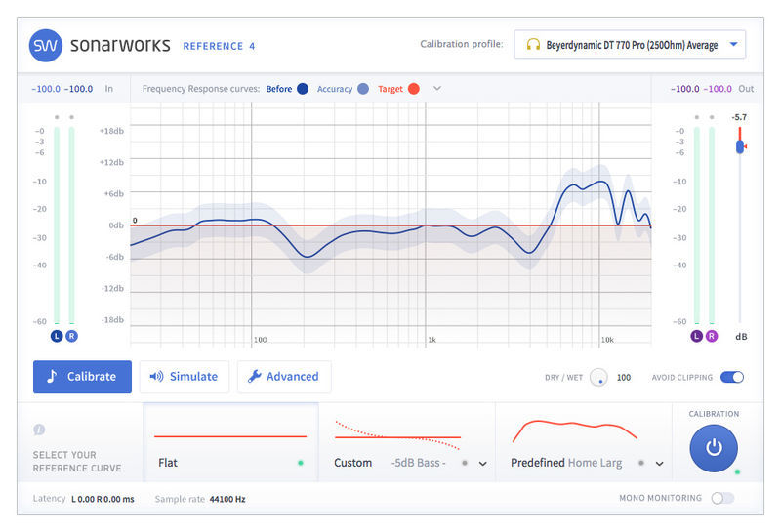Click the Sample rate 44100 Hz value
Screen dimensions: 781x532
[227, 499]
